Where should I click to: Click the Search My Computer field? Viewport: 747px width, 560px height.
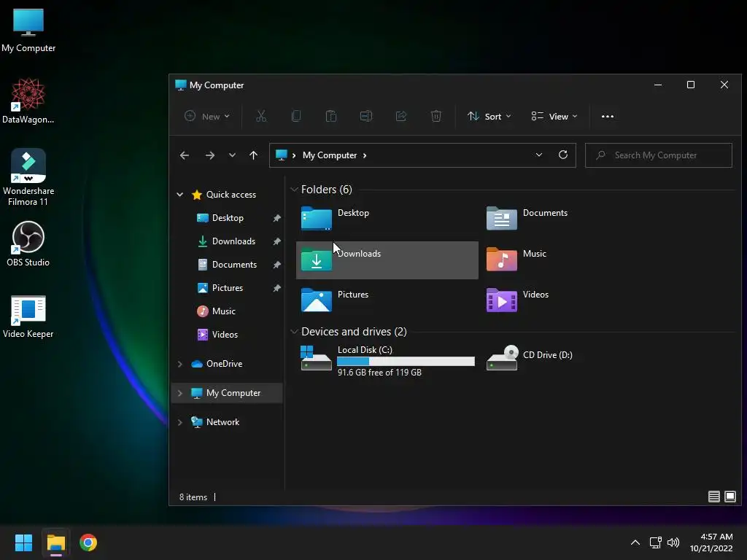click(x=659, y=155)
